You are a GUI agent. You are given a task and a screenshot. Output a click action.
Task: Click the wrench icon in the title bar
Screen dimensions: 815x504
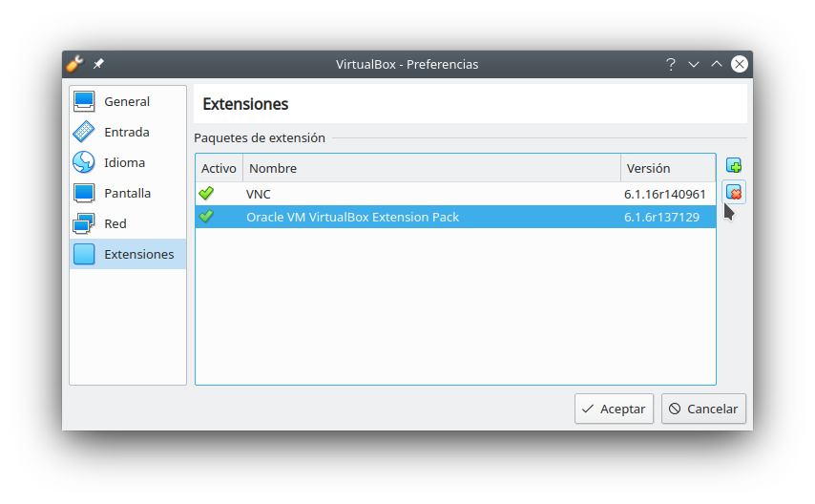pyautogui.click(x=75, y=64)
